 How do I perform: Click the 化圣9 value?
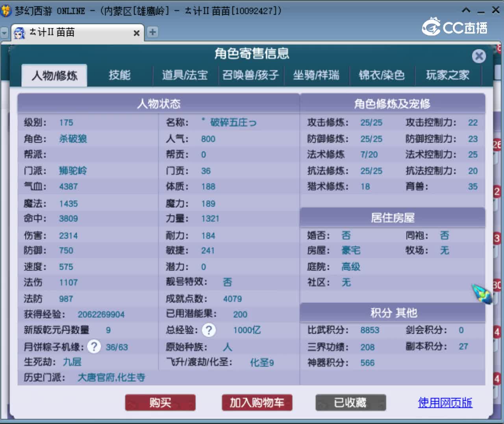(262, 362)
